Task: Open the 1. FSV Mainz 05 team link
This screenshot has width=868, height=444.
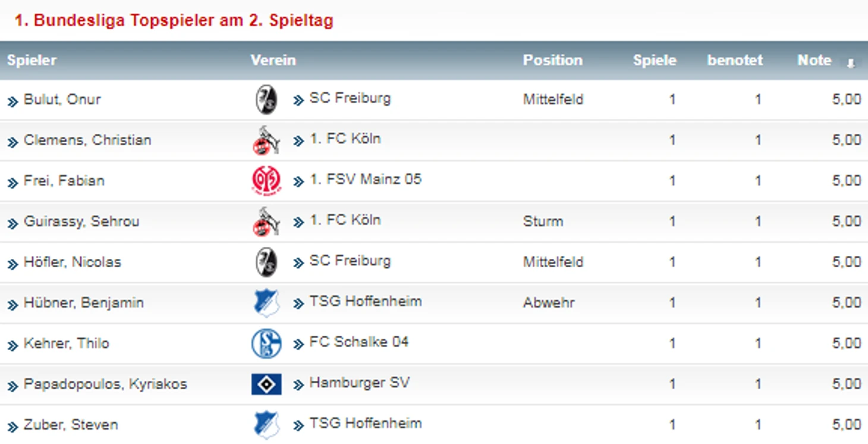Action: point(366,179)
